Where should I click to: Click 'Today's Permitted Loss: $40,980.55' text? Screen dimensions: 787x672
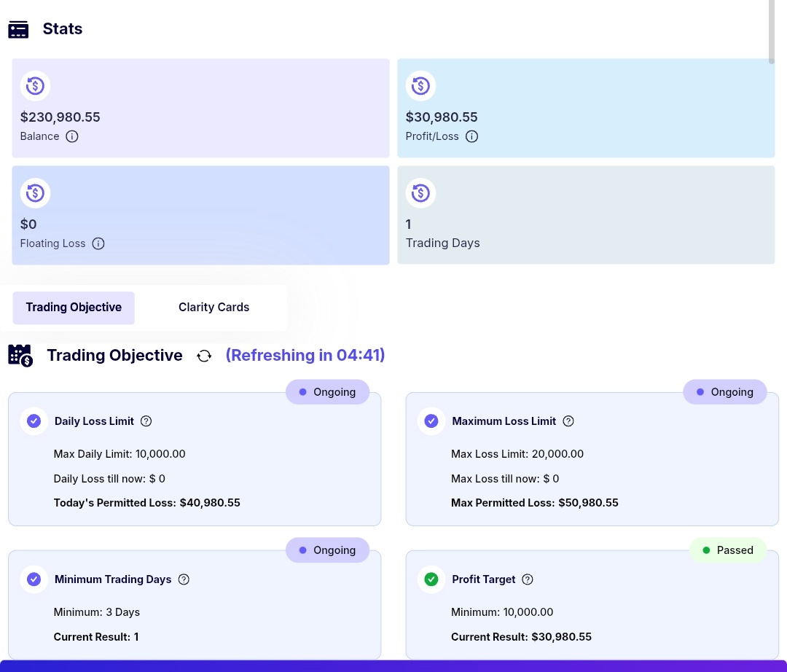pos(147,503)
